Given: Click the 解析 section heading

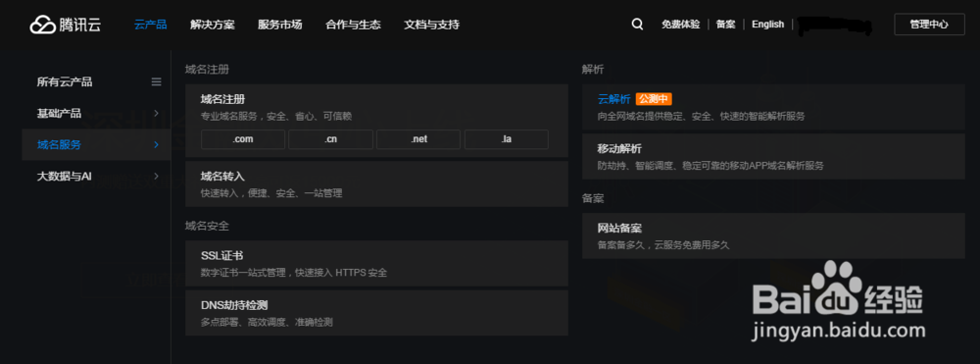Looking at the screenshot, I should [x=593, y=70].
